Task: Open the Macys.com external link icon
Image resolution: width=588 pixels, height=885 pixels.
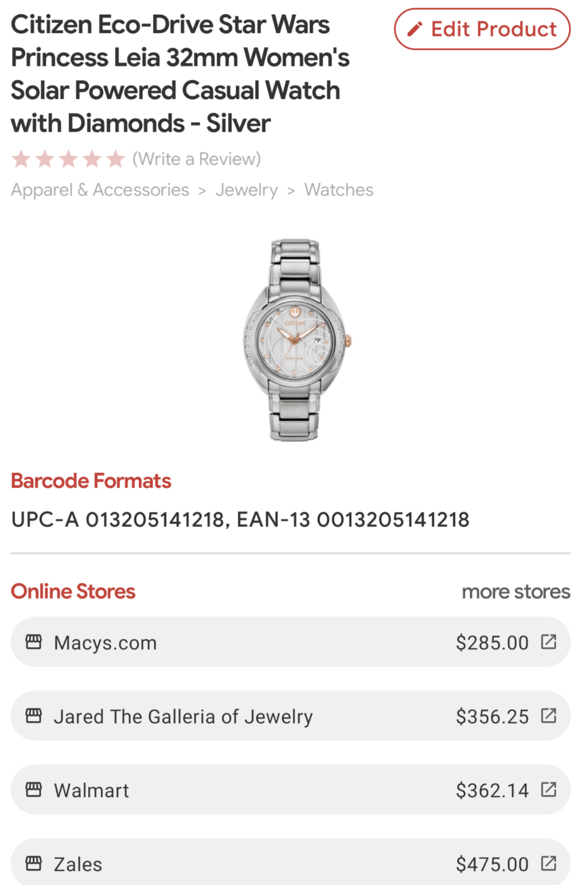Action: 548,642
